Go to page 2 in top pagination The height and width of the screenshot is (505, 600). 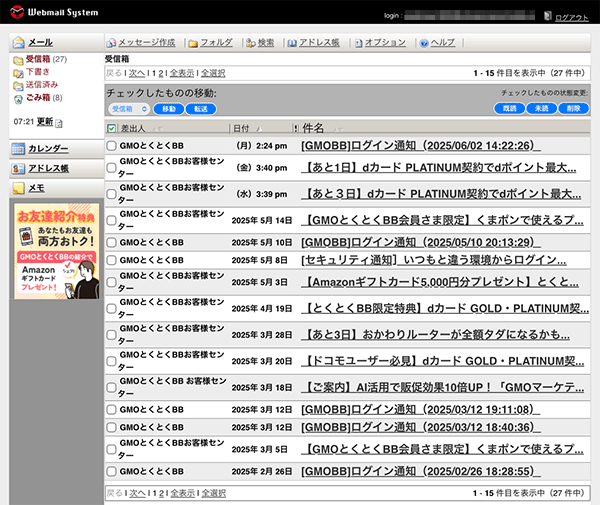pos(161,73)
